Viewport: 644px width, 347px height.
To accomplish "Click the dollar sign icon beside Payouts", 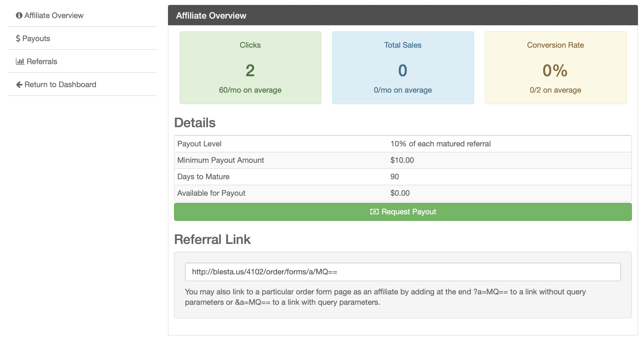I will [x=18, y=38].
